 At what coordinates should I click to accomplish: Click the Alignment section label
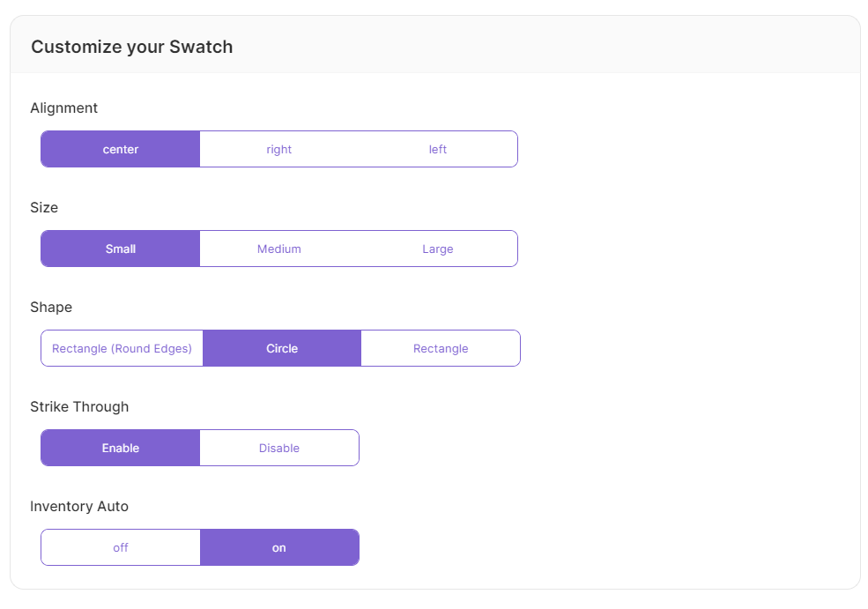click(64, 108)
